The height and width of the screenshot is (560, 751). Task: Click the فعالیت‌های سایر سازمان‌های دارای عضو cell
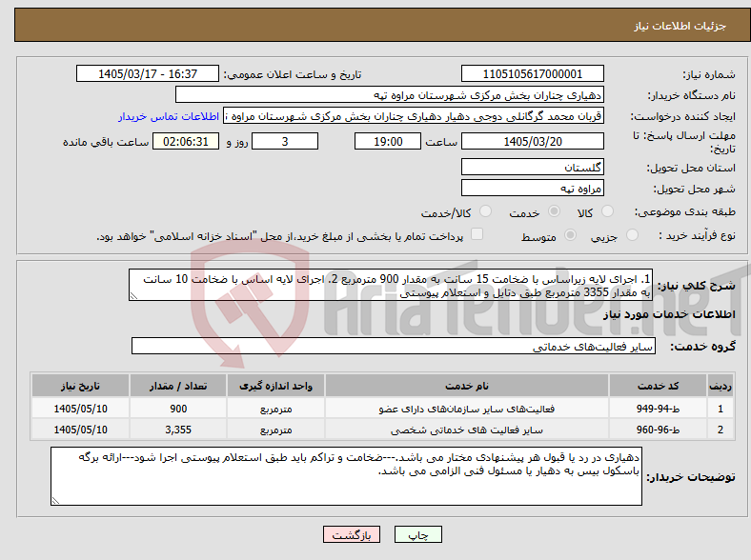pyautogui.click(x=467, y=409)
